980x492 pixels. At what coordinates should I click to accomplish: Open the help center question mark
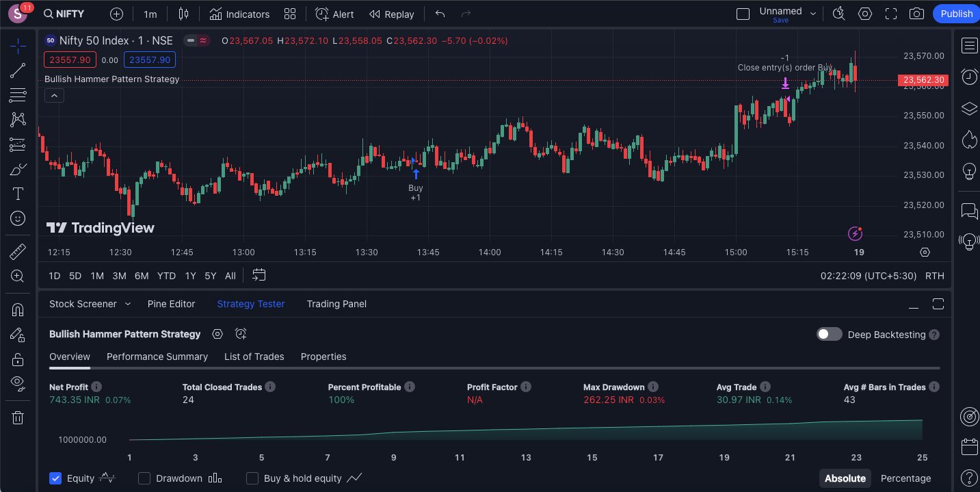point(969,478)
